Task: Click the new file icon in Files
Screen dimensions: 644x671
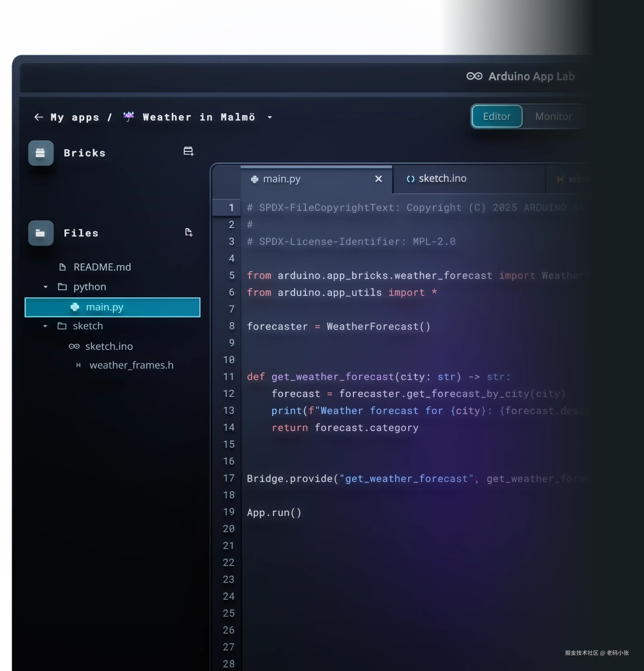Action: (x=189, y=232)
